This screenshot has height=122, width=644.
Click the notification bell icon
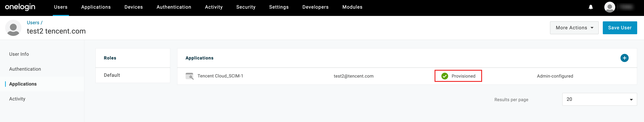[x=591, y=7]
